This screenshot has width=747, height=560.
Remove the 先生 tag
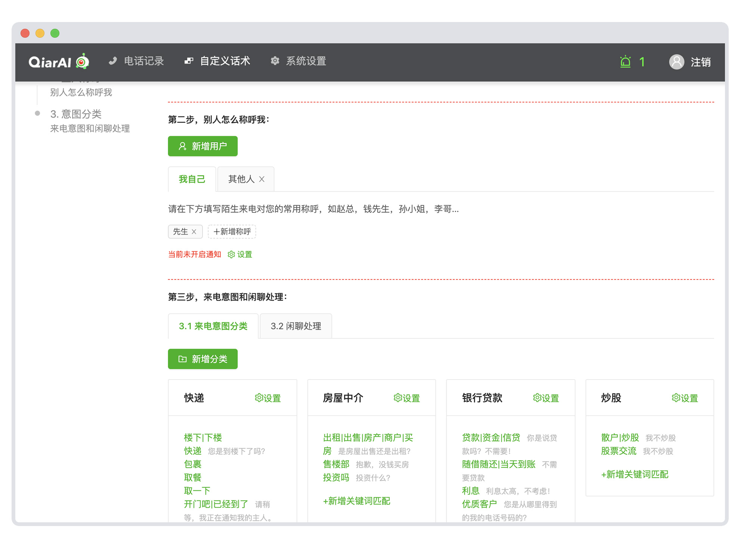tap(194, 231)
